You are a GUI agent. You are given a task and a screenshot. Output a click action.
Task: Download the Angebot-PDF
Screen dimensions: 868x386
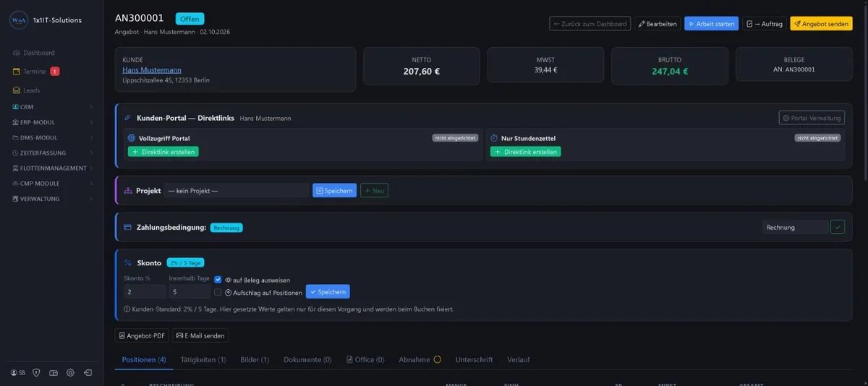pyautogui.click(x=142, y=335)
